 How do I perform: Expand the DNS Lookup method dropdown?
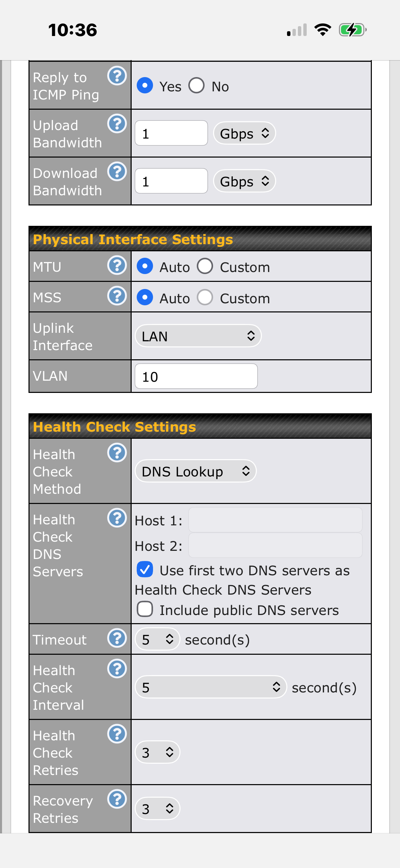[x=195, y=471]
